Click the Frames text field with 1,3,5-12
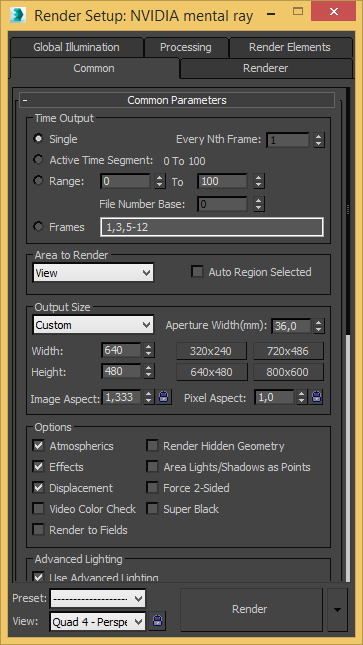The height and width of the screenshot is (645, 363). pos(212,227)
